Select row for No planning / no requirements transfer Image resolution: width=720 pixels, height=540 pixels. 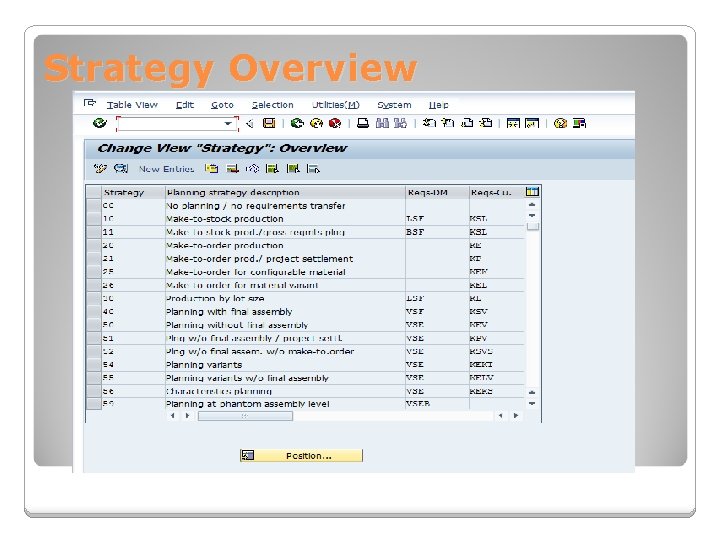pos(94,205)
